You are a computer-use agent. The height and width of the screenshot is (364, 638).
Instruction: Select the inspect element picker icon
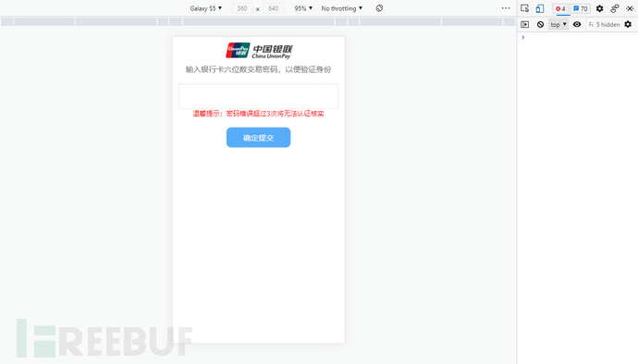(525, 8)
